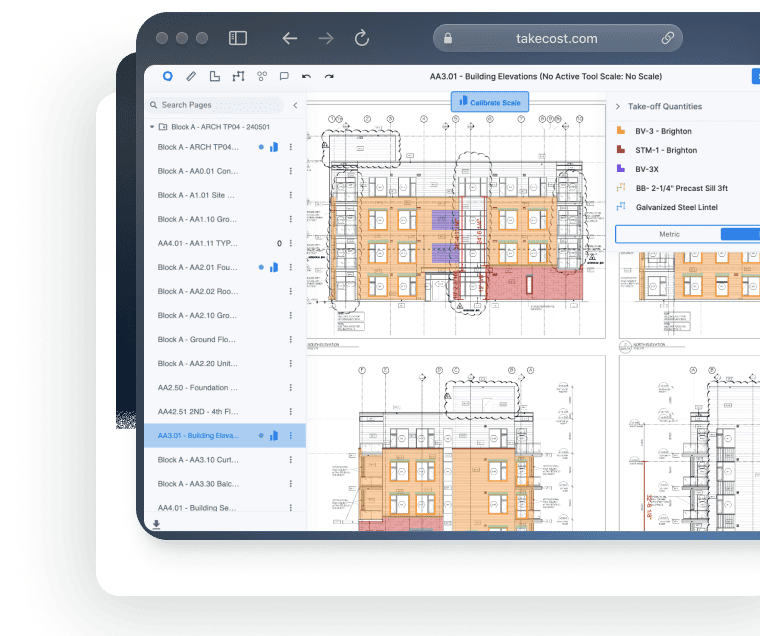The width and height of the screenshot is (760, 636).
Task: Switch units to Metric
Action: point(668,234)
